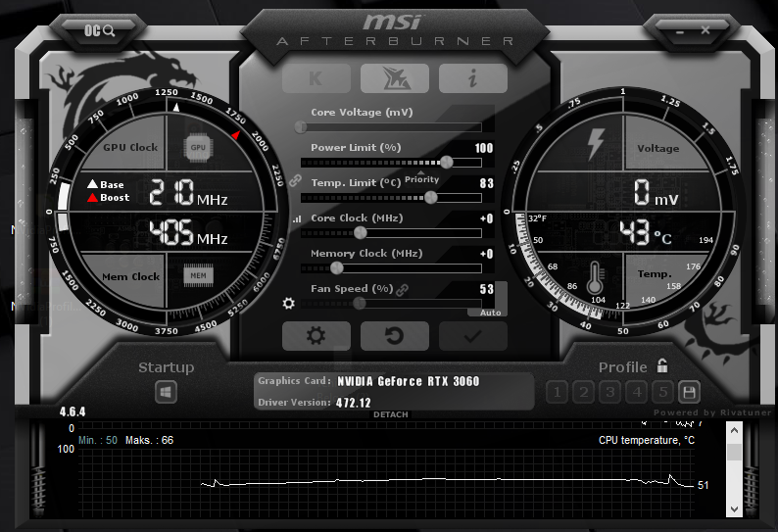The image size is (778, 532).
Task: Click the version number 4.6.4
Action: point(73,411)
